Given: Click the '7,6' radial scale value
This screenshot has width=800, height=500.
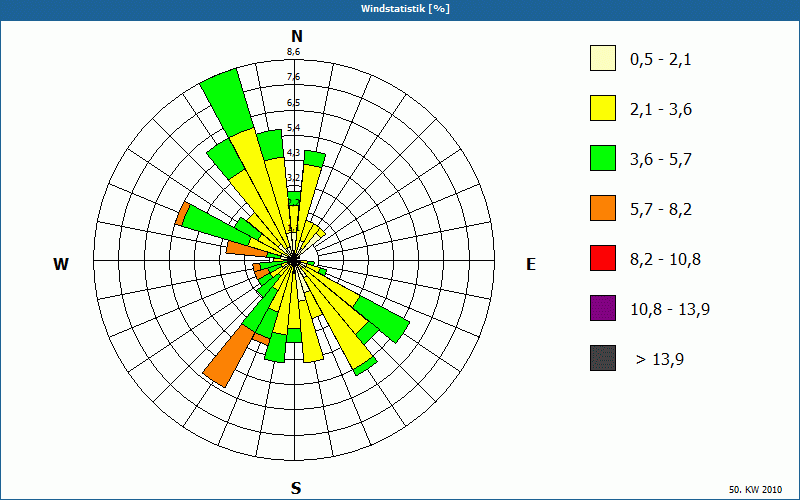Looking at the screenshot, I should pos(293,77).
